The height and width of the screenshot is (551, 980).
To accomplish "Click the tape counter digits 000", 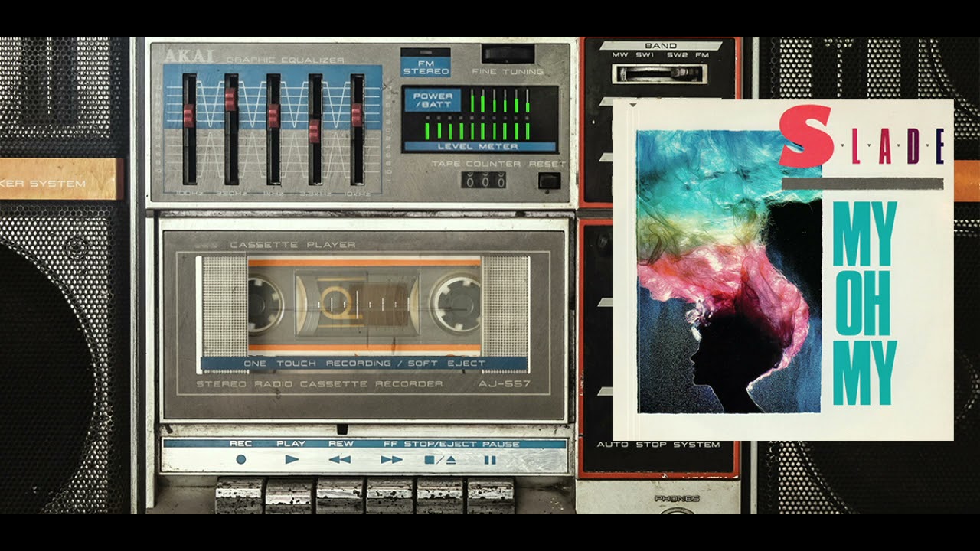I will 482,181.
